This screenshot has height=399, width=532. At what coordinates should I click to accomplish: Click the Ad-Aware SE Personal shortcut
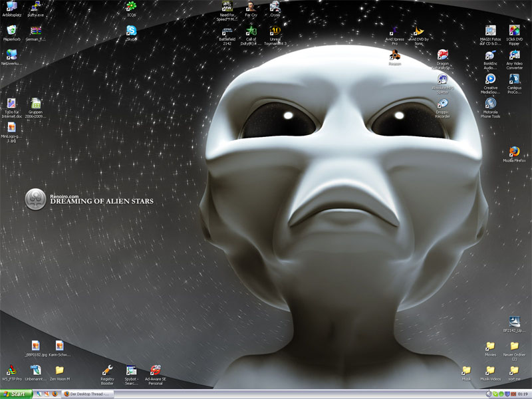[155, 370]
